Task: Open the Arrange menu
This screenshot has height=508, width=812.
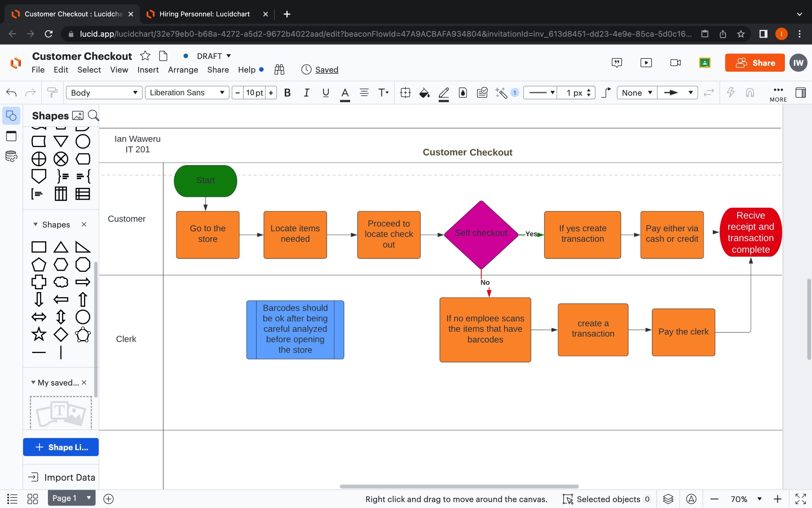Action: pos(183,70)
